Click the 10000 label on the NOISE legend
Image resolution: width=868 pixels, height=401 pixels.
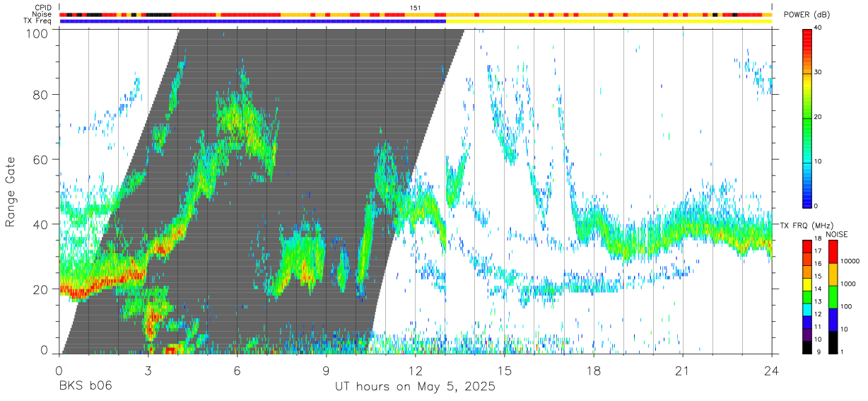click(x=851, y=261)
